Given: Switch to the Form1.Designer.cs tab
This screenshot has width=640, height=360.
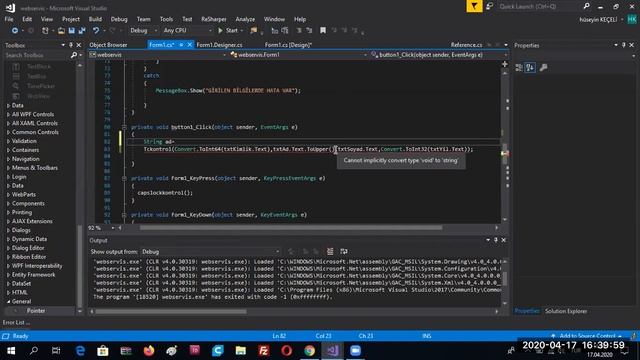Looking at the screenshot, I should (219, 45).
